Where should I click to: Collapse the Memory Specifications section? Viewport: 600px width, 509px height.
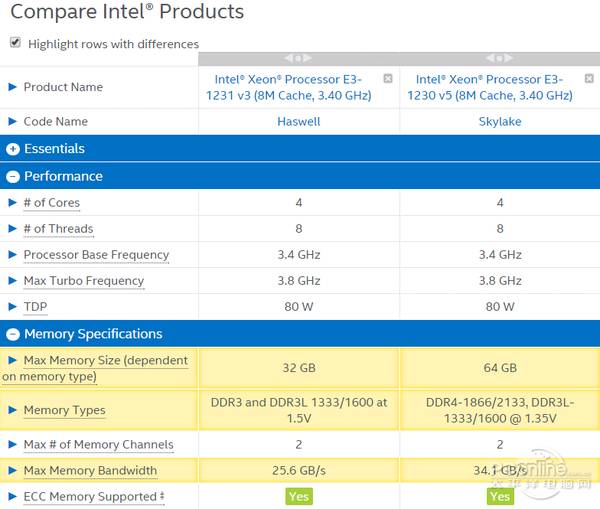point(300,334)
